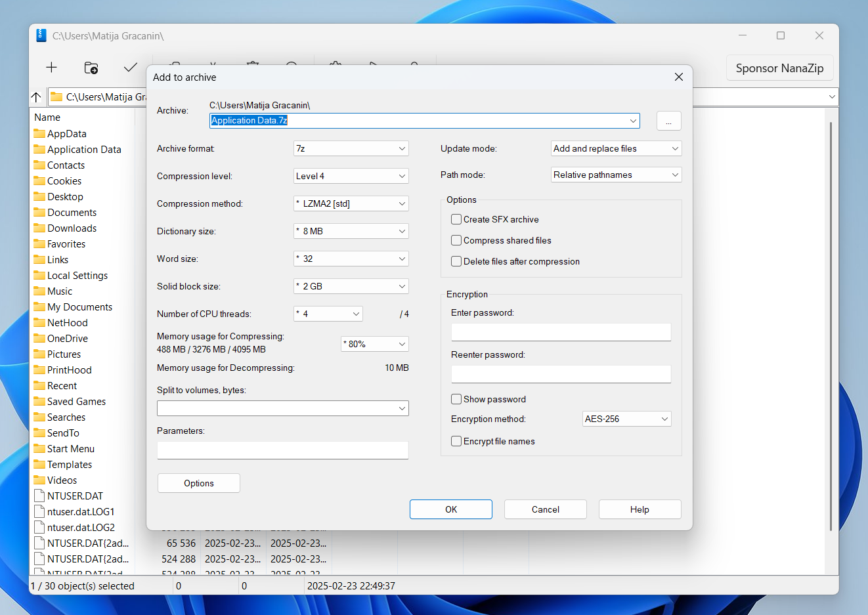Open the Dictionary size dropdown
The image size is (868, 615).
(x=351, y=231)
